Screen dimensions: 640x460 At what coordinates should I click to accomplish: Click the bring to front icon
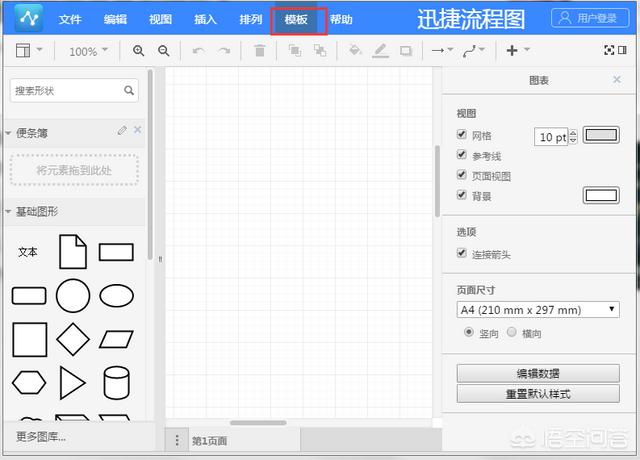[x=295, y=51]
